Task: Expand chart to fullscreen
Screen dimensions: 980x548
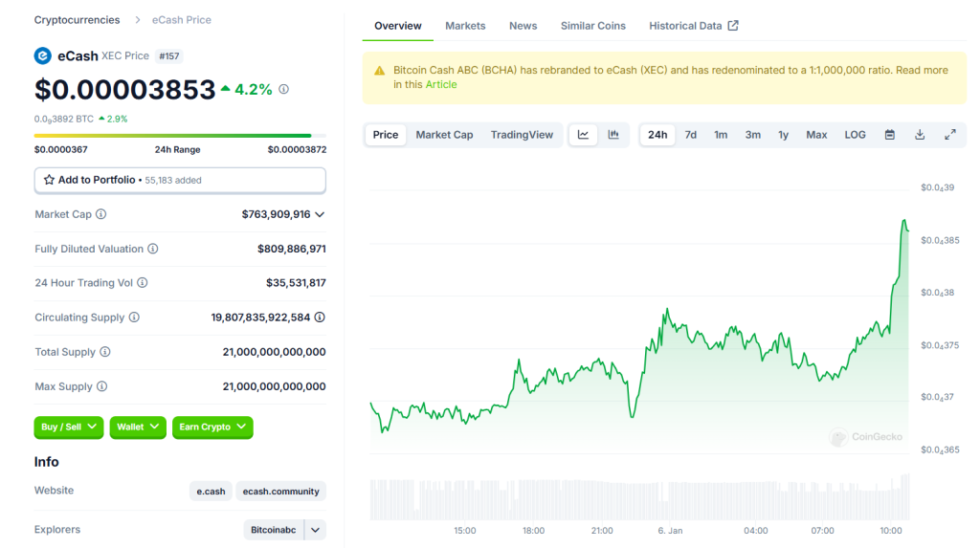Action: click(950, 135)
